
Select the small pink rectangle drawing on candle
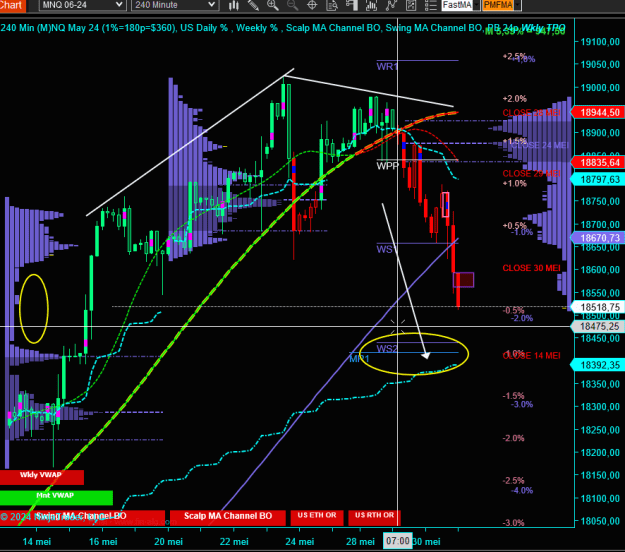click(445, 205)
